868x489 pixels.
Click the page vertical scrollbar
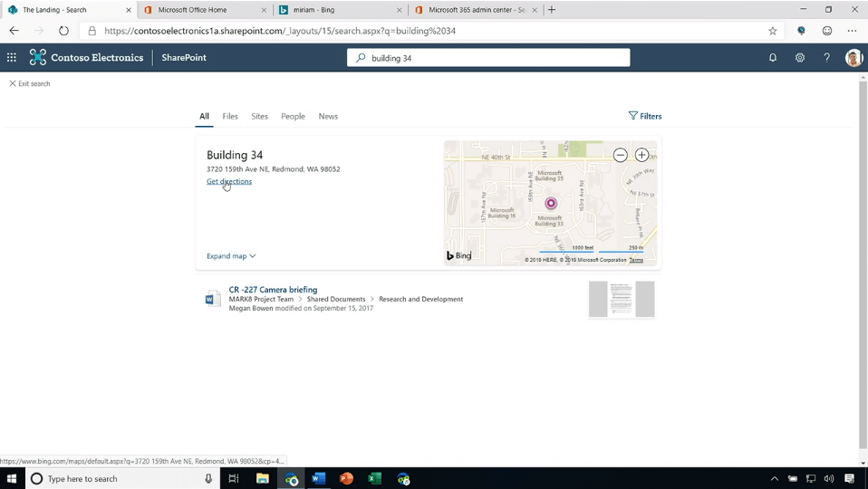(x=863, y=265)
